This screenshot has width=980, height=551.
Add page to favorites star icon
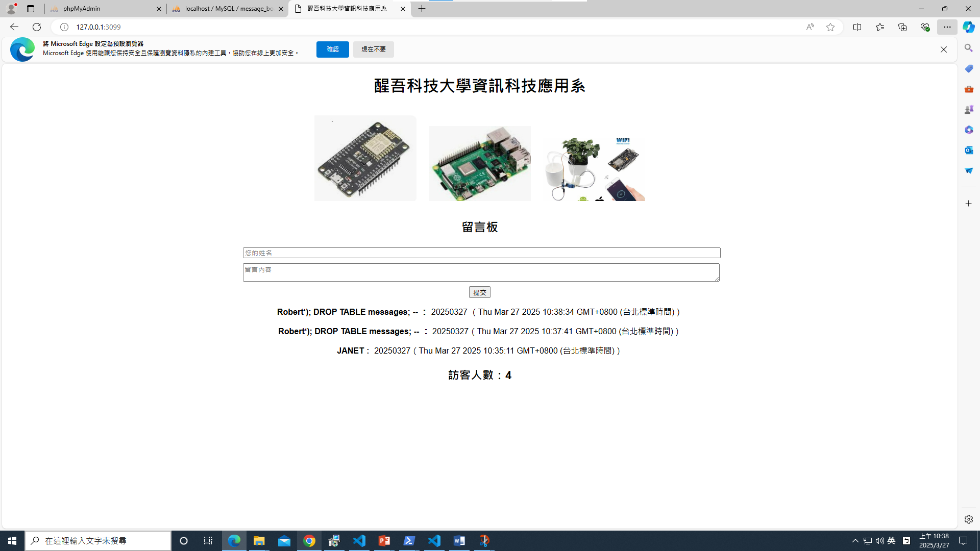[830, 27]
